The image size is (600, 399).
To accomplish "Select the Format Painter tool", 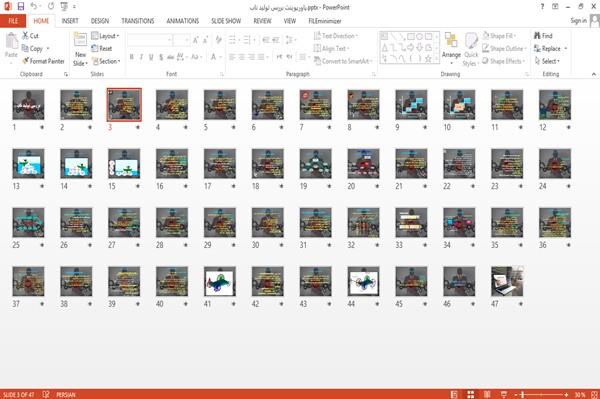I will click(43, 61).
